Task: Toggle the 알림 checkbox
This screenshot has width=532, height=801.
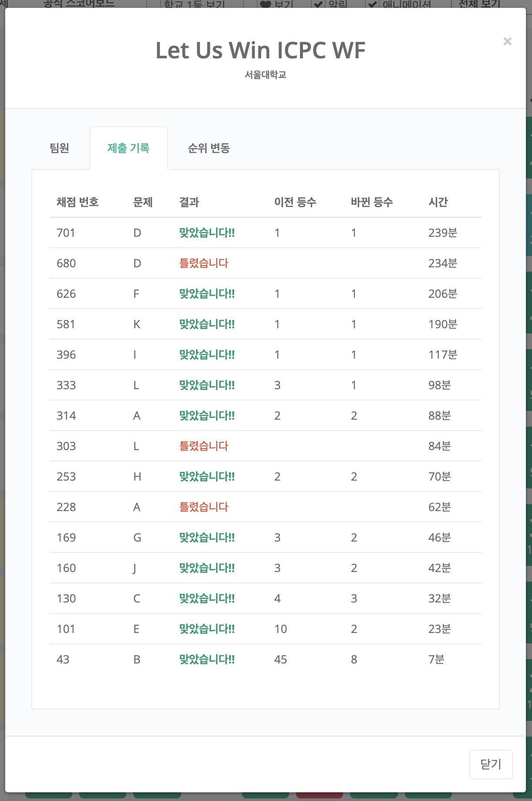Action: (x=318, y=4)
